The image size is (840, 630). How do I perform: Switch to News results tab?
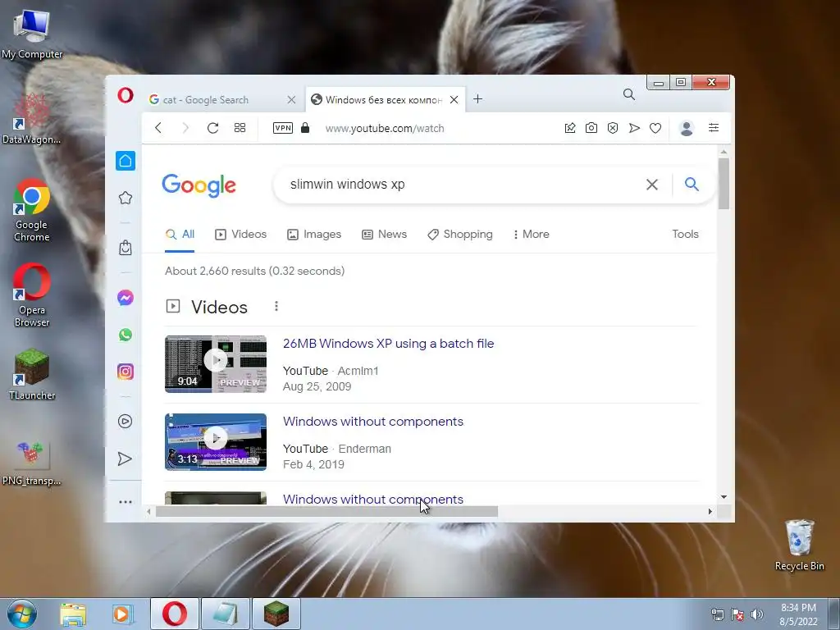pos(384,234)
